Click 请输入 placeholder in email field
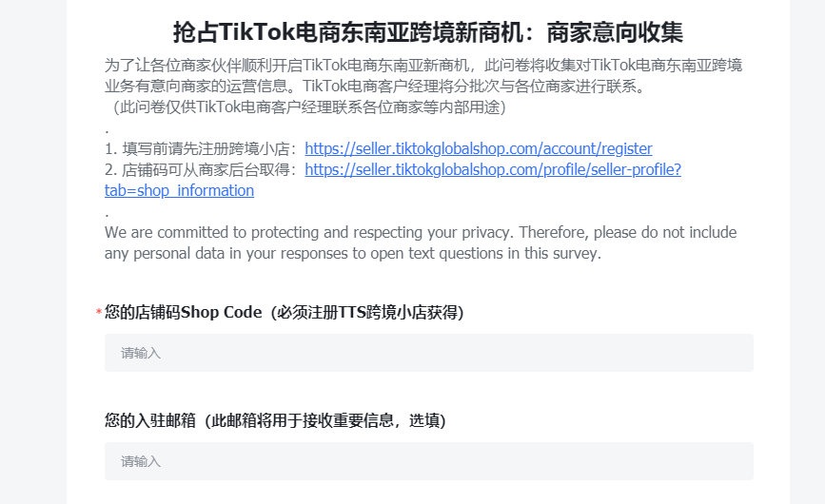 [141, 461]
